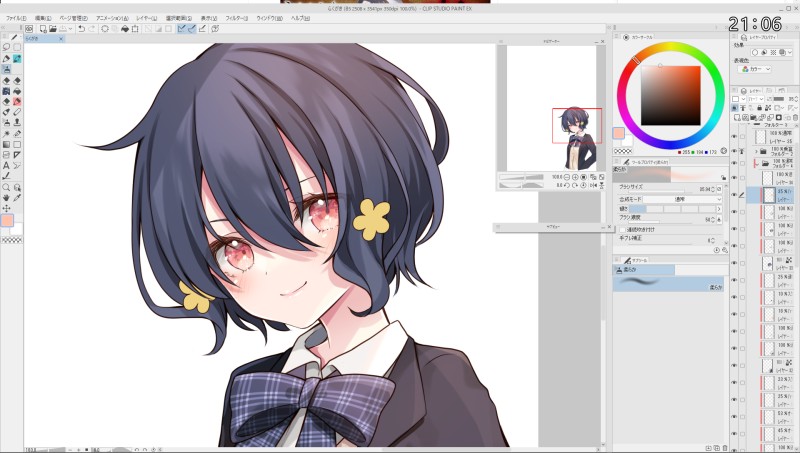Screen dimensions: 800x453
Task: Hide フォルダー 4 via eye icon
Action: (x=734, y=163)
